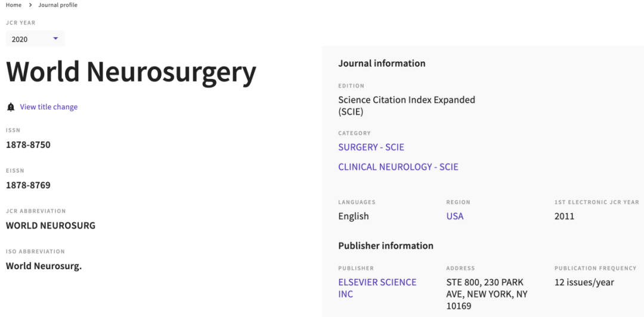Go to Home in the breadcrumb

tap(14, 5)
